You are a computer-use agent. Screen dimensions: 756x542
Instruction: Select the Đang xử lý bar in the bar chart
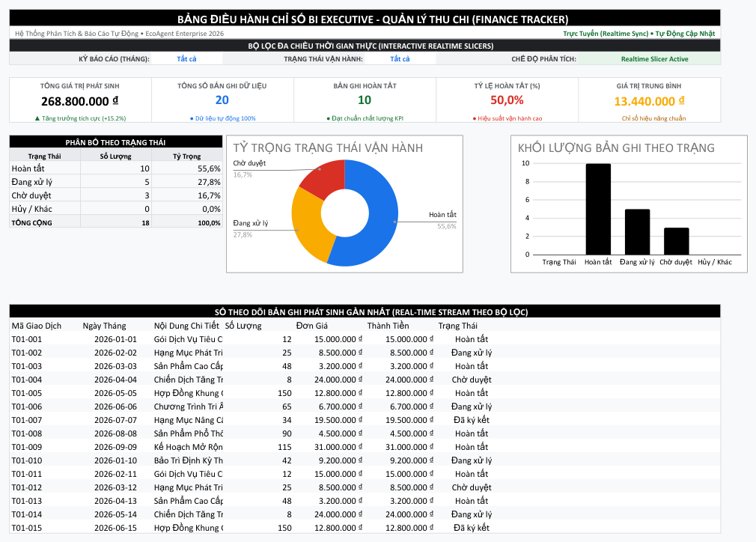click(x=637, y=232)
